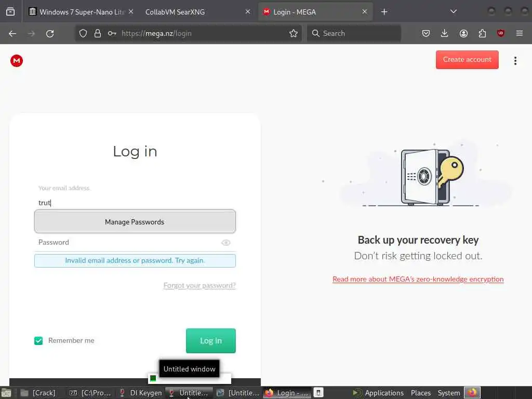Viewport: 532px width, 399px height.
Task: Click the green Log in button
Action: point(211,341)
